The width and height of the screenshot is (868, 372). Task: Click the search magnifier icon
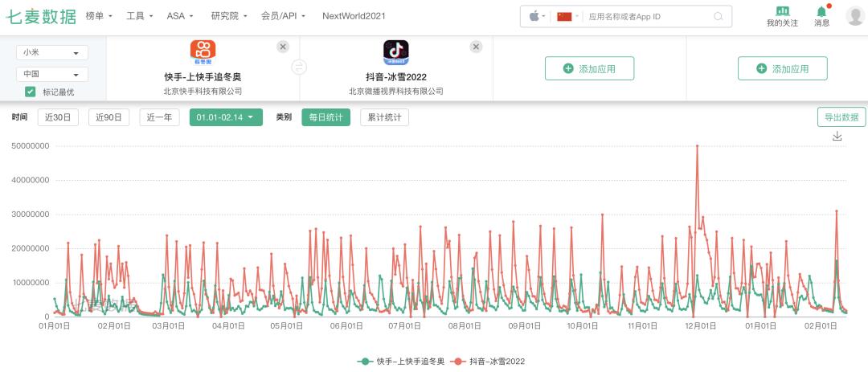(x=719, y=17)
